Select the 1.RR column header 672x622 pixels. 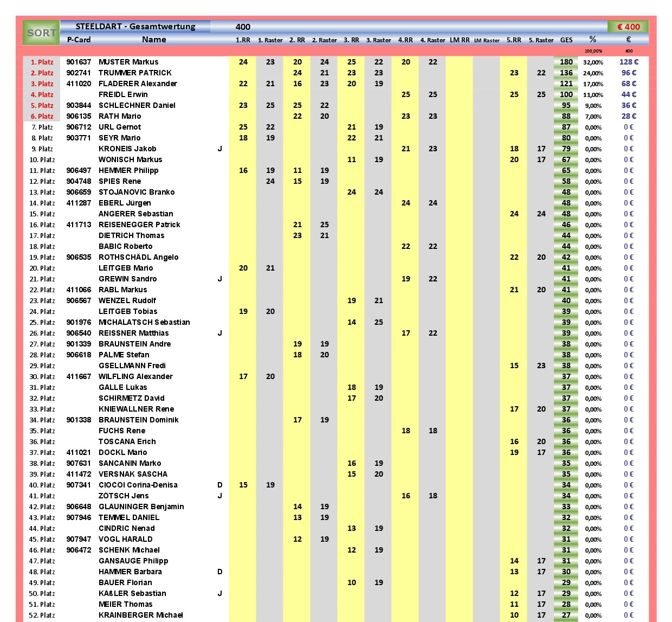tap(243, 40)
